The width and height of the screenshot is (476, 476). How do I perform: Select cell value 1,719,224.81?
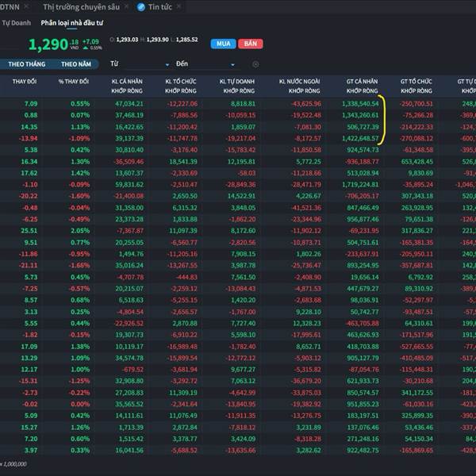point(360,185)
